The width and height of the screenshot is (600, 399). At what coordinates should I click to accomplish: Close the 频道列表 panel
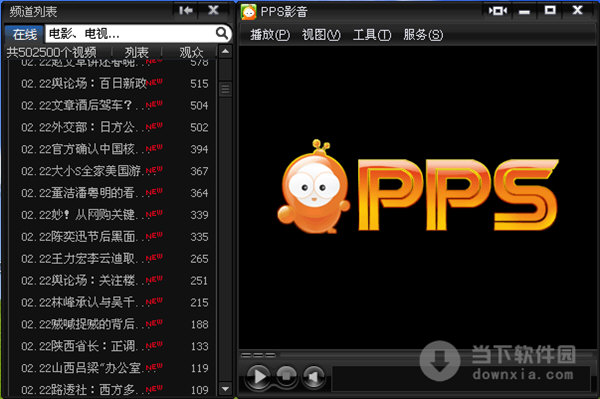click(x=213, y=10)
